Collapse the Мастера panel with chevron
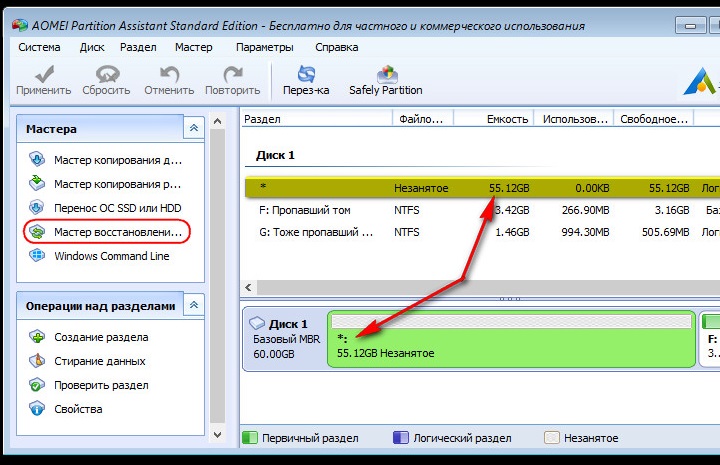Viewport: 720px width, 465px height. tap(194, 128)
